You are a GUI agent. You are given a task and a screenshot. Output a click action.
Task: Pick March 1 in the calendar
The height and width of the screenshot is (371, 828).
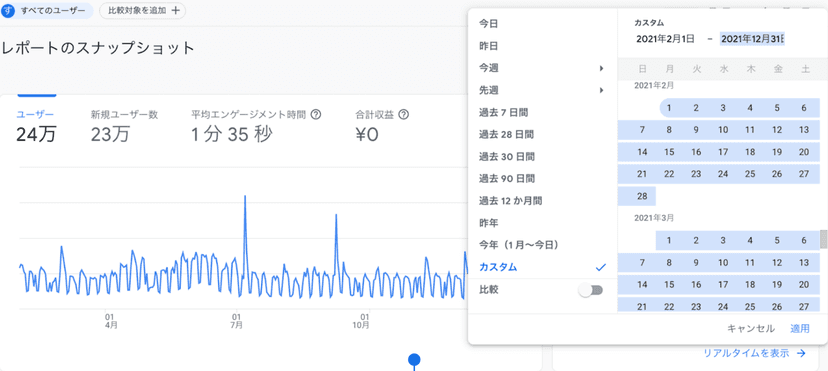(x=669, y=241)
